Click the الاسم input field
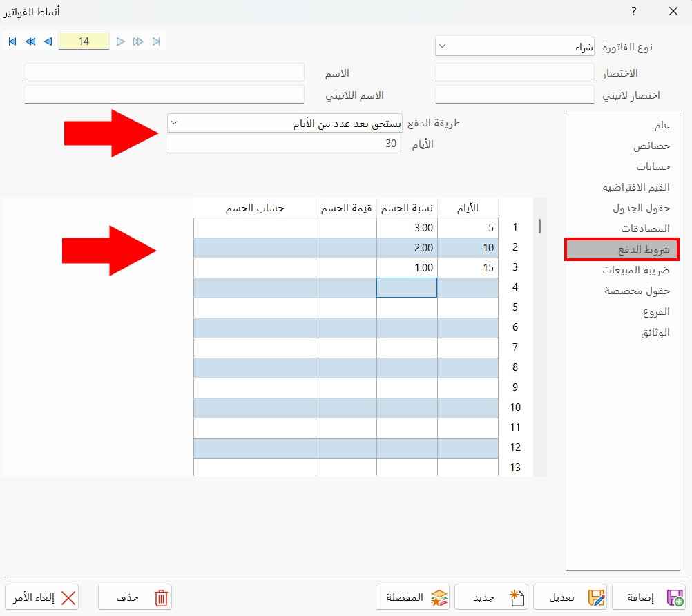 click(164, 73)
